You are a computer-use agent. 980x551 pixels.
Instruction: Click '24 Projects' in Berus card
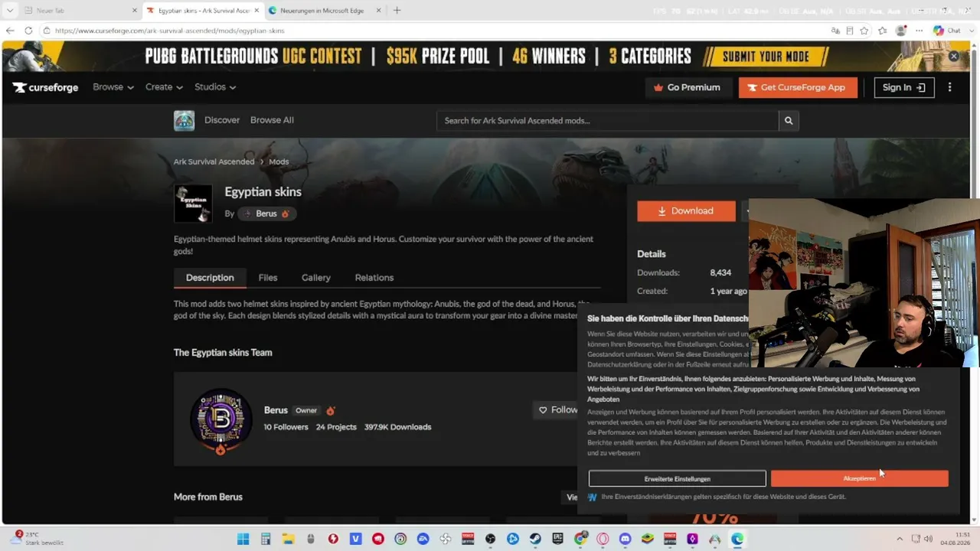coord(336,427)
